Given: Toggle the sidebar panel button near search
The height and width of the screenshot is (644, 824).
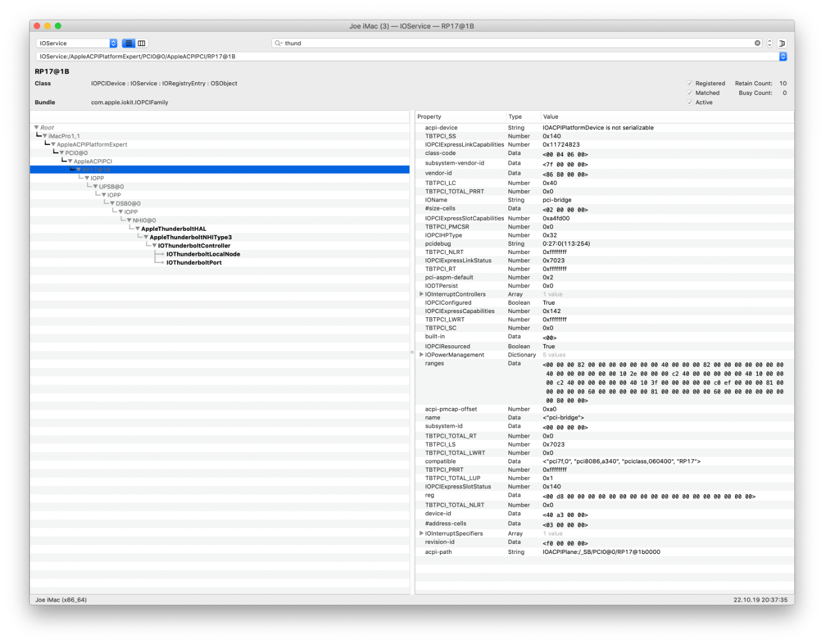Looking at the screenshot, I should [782, 43].
